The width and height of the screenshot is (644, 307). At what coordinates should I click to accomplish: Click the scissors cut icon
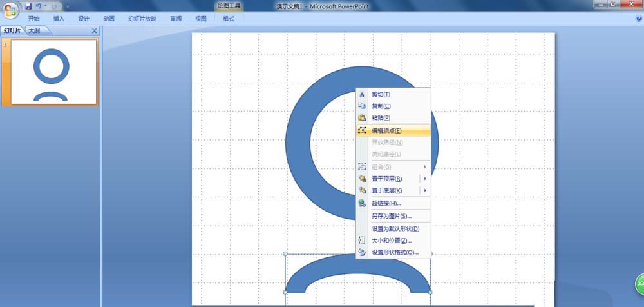[362, 94]
